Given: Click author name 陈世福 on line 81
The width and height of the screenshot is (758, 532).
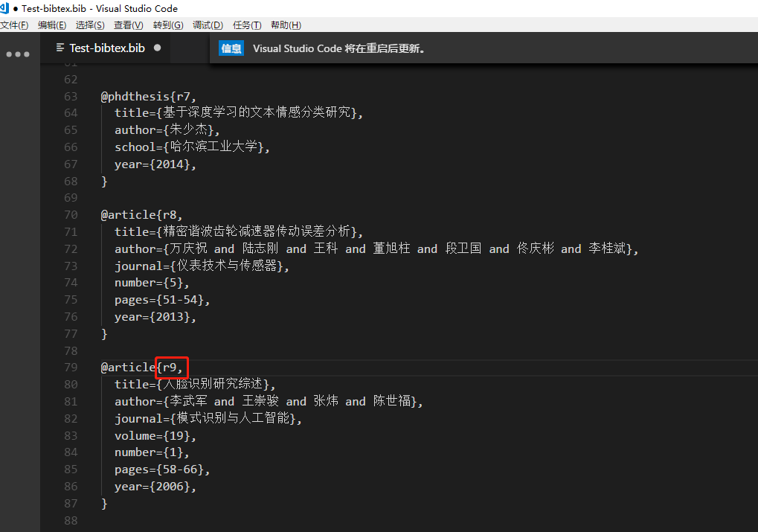Looking at the screenshot, I should tap(392, 402).
